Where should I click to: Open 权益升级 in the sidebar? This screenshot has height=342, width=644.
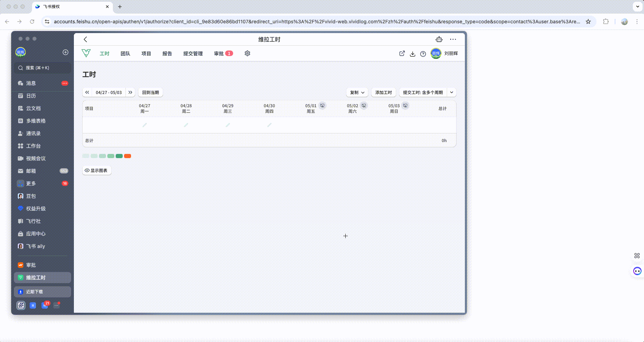(43, 209)
